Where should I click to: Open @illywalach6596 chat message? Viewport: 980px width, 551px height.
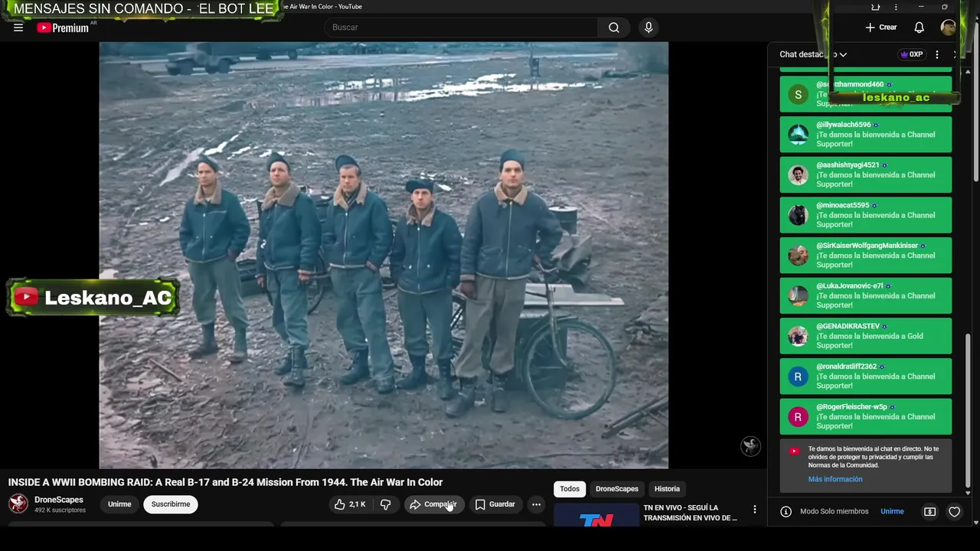[x=866, y=135]
